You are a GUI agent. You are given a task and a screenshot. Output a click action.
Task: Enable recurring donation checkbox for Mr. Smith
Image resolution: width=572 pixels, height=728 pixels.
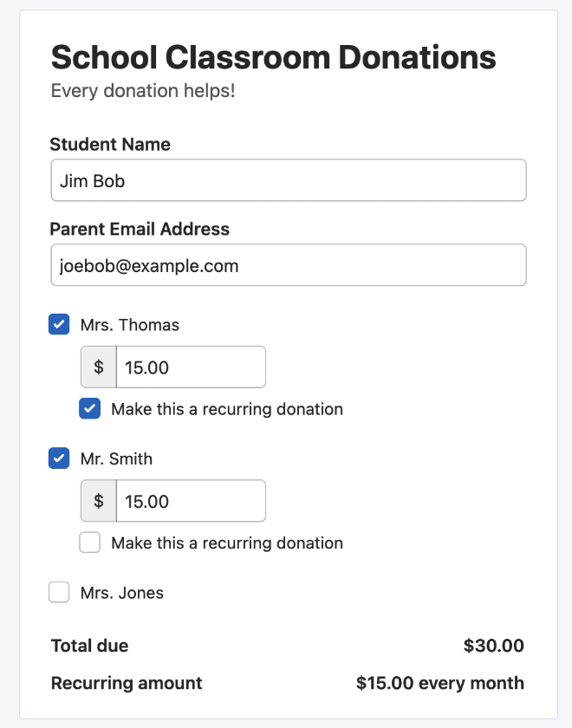point(90,543)
